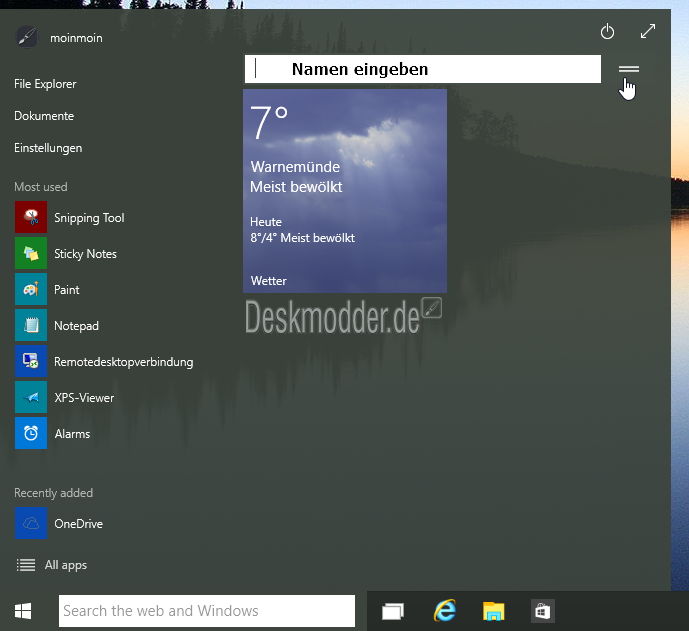The width and height of the screenshot is (689, 631).
Task: Launch Remotedesktopverbindung icon
Action: pyautogui.click(x=31, y=361)
